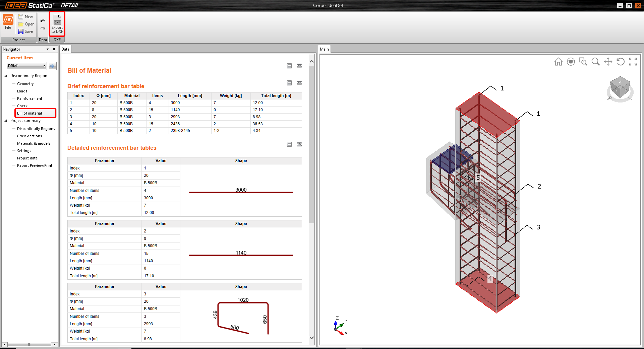Collapse the Project summary tree node
This screenshot has height=349, width=644.
coord(6,121)
